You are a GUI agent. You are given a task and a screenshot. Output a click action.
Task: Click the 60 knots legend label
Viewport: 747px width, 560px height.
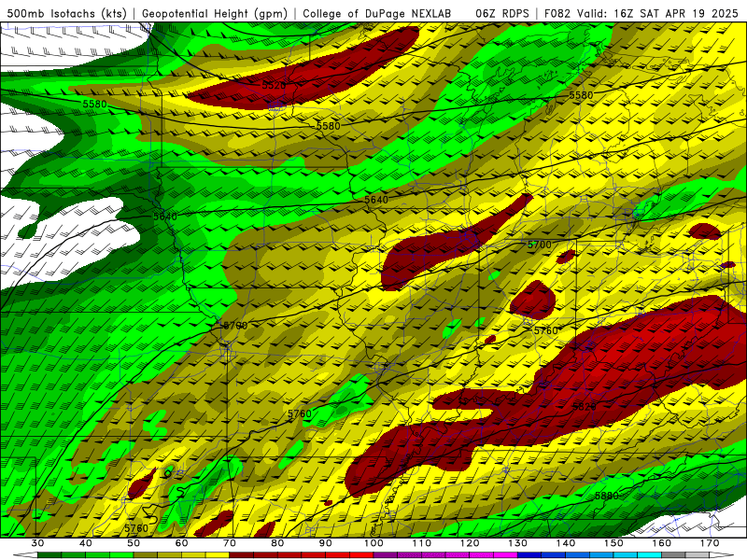[181, 543]
